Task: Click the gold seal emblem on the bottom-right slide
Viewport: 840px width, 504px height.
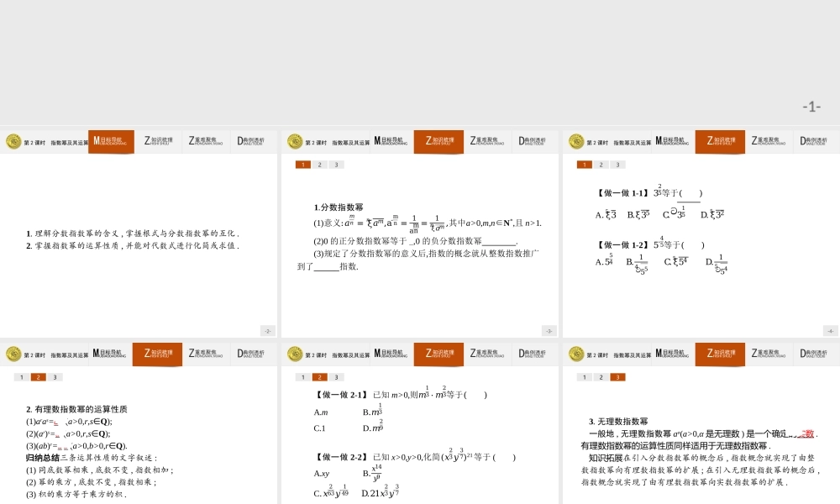Action: (575, 354)
